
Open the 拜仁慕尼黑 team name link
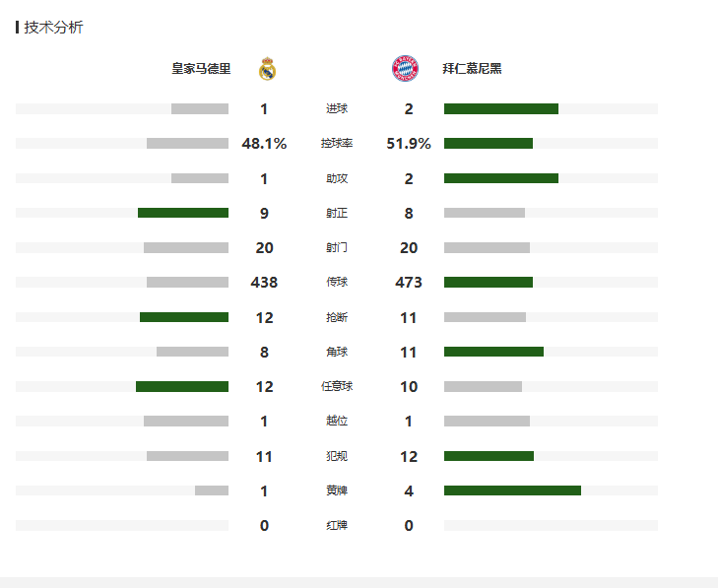click(472, 69)
